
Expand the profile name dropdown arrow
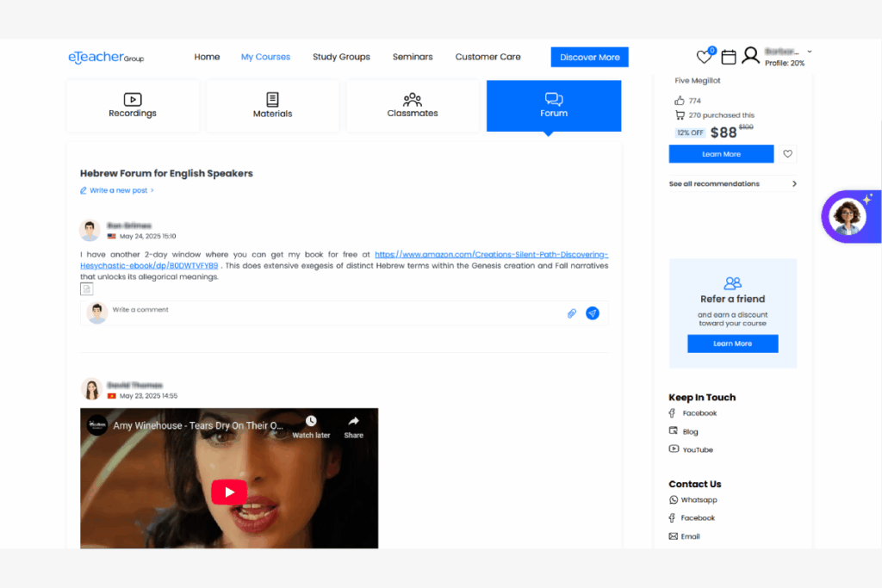pos(810,51)
